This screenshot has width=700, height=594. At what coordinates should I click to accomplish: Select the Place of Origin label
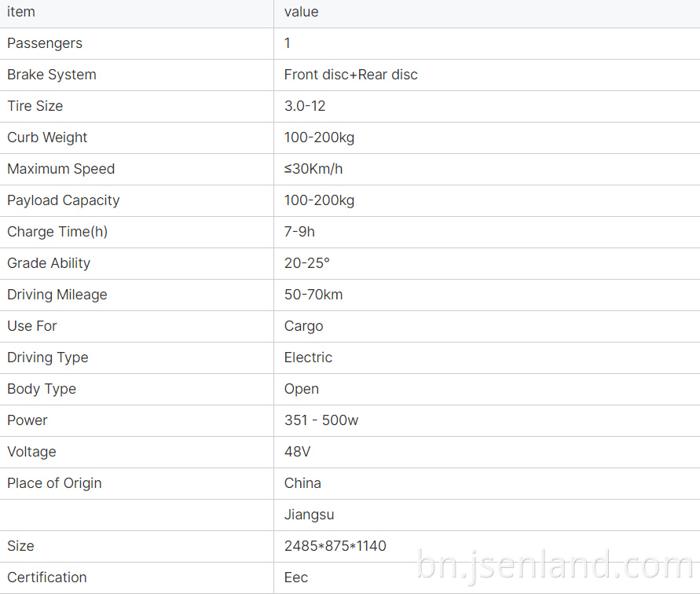point(54,483)
